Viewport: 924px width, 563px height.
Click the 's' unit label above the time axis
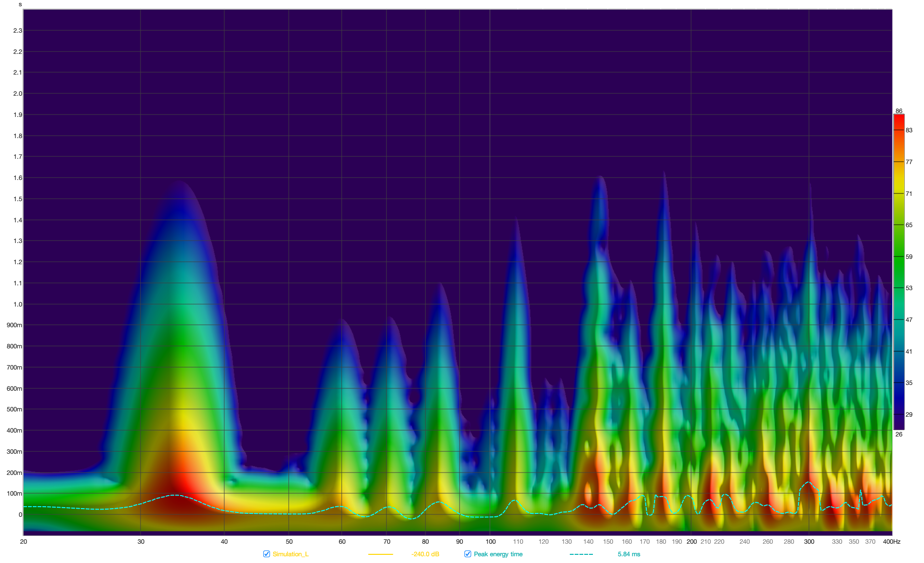click(x=20, y=4)
